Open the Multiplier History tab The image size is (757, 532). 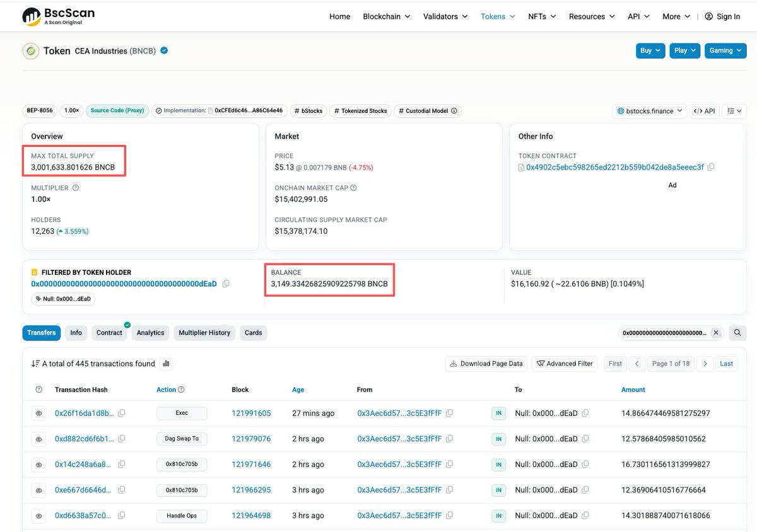(x=204, y=333)
